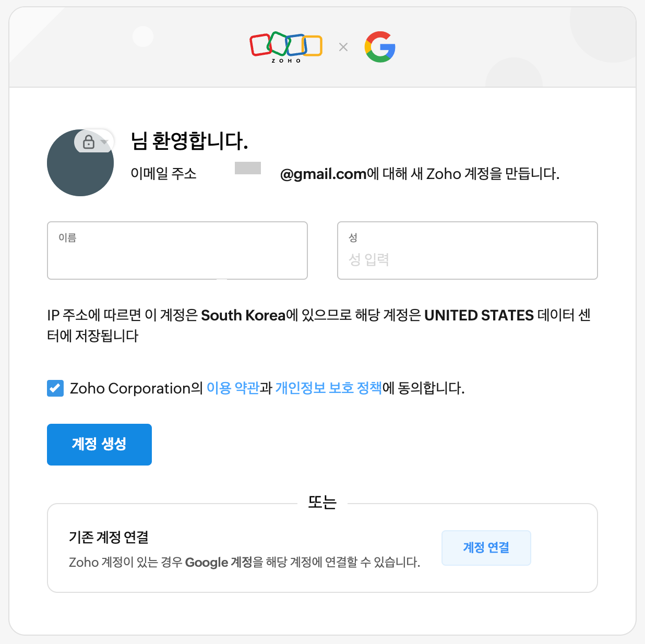
Task: Focus the 이름 first name field
Action: coord(177,251)
